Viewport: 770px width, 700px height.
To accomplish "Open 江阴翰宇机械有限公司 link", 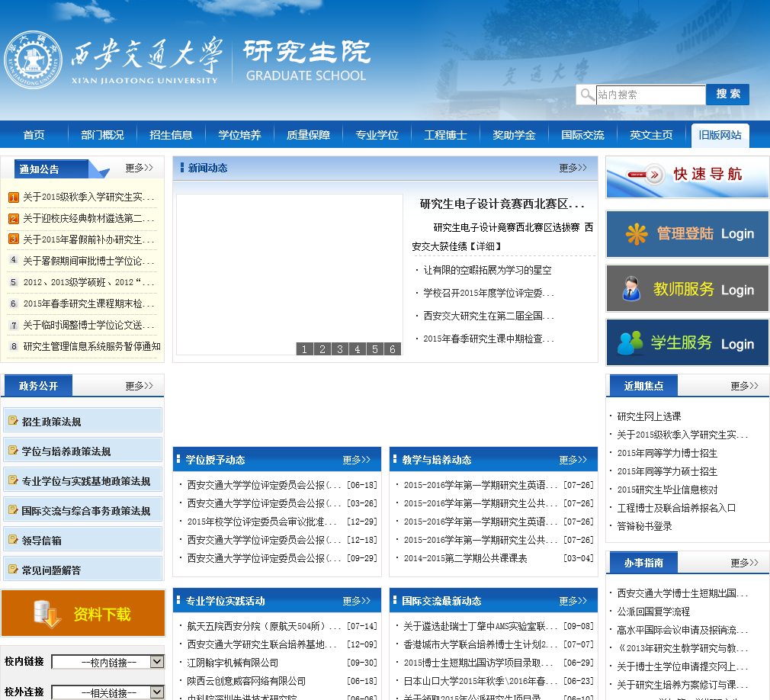I will (233, 663).
